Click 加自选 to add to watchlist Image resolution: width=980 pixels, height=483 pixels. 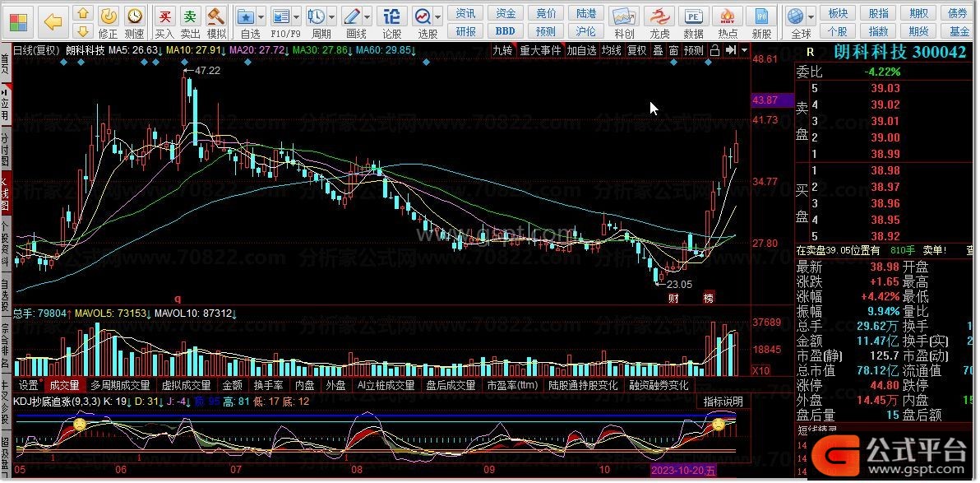(x=582, y=50)
